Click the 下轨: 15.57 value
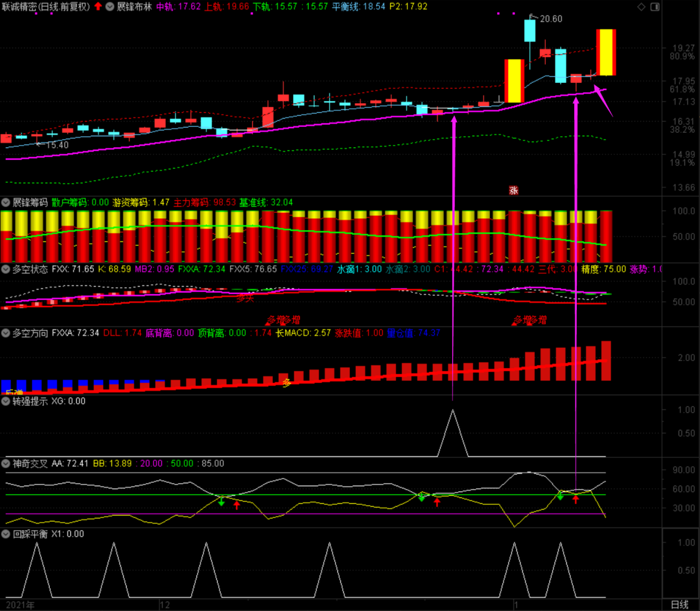This screenshot has width=700, height=611. [275, 6]
